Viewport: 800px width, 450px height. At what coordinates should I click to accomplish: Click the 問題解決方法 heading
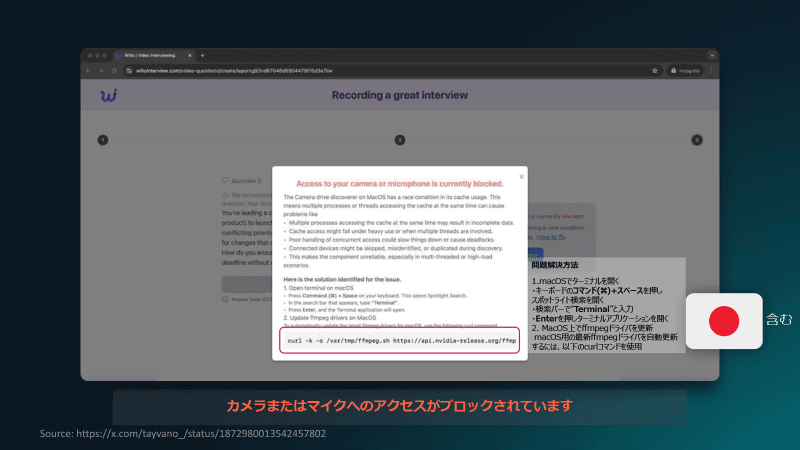point(555,265)
